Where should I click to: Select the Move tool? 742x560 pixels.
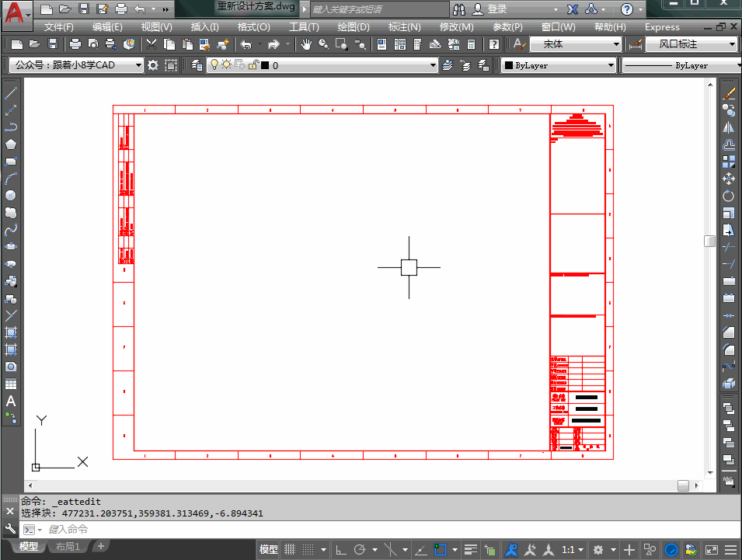click(729, 179)
